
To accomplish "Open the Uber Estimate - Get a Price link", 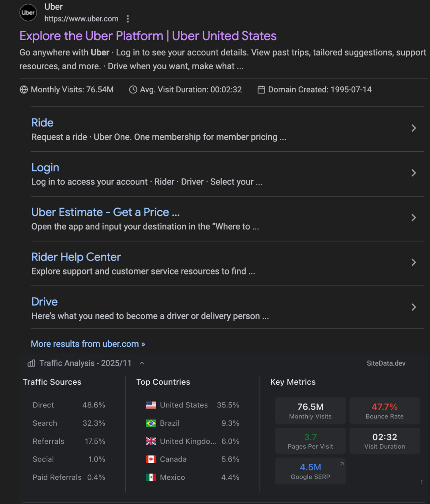I will [x=106, y=212].
